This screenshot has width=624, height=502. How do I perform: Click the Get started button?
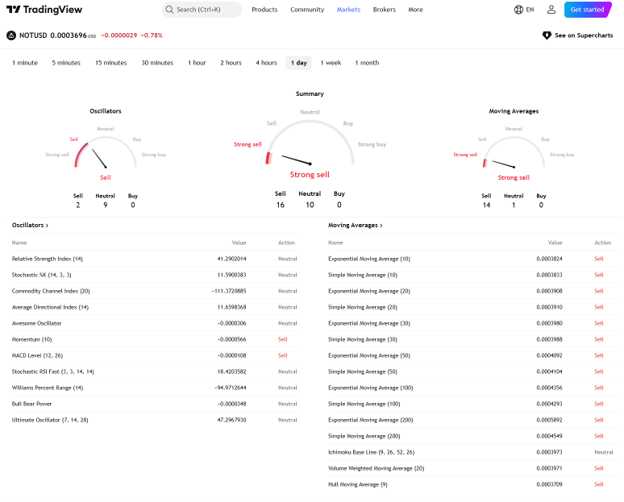[587, 10]
